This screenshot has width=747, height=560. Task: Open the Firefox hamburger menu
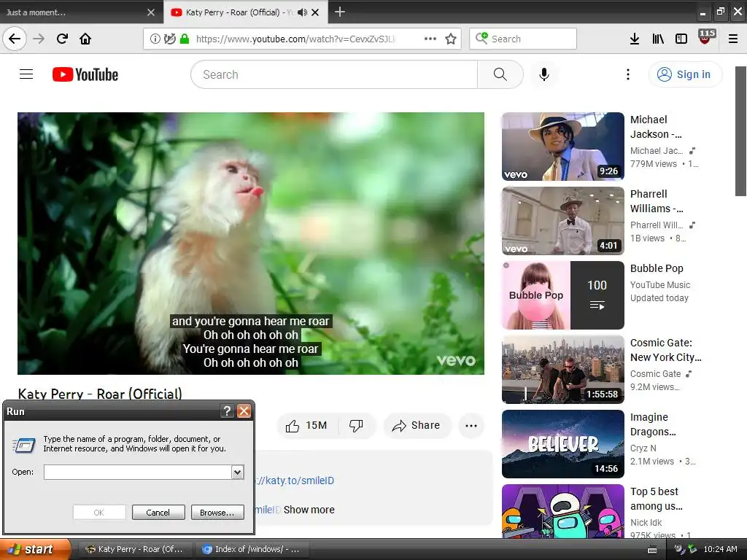tap(733, 39)
